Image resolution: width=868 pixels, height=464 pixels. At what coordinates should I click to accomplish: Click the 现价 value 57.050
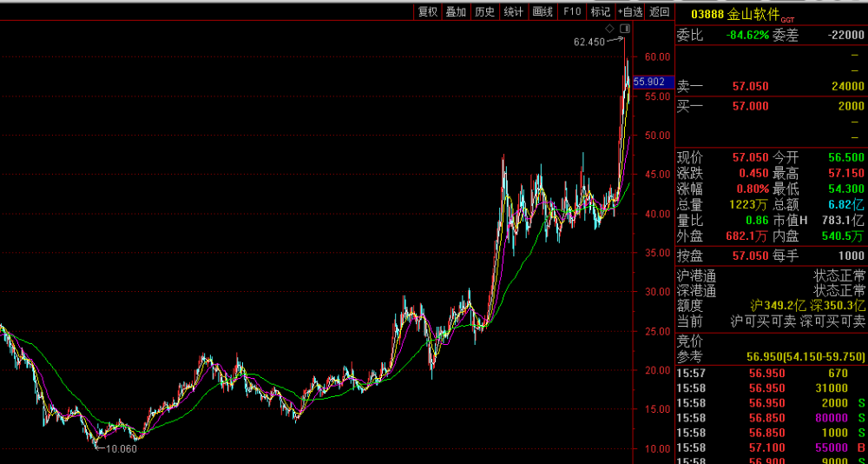[x=751, y=157]
